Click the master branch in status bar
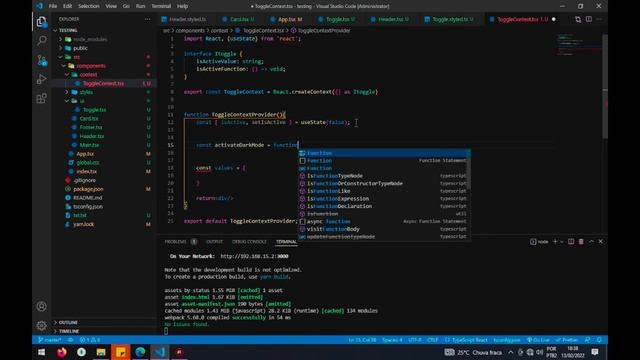 pyautogui.click(x=50, y=340)
